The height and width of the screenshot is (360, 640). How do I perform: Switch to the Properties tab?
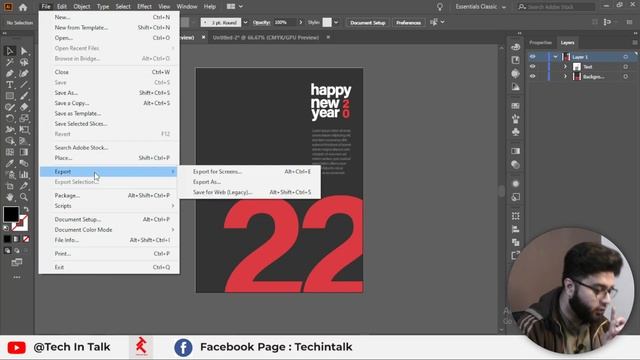(x=540, y=42)
